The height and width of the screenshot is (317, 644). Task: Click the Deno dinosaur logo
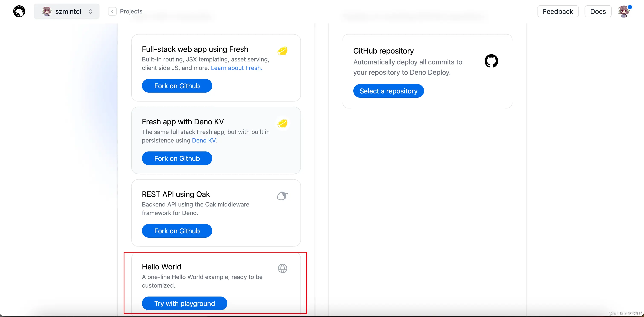point(19,11)
